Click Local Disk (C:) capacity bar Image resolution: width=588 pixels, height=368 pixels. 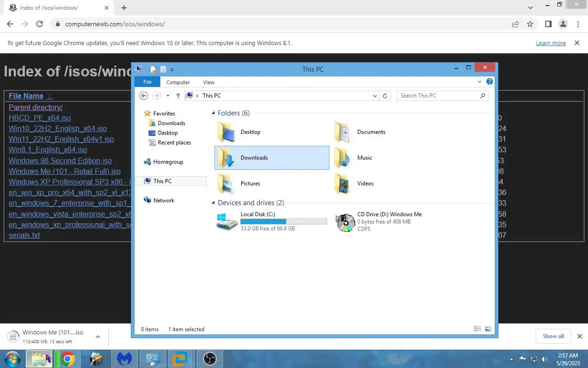coord(283,222)
